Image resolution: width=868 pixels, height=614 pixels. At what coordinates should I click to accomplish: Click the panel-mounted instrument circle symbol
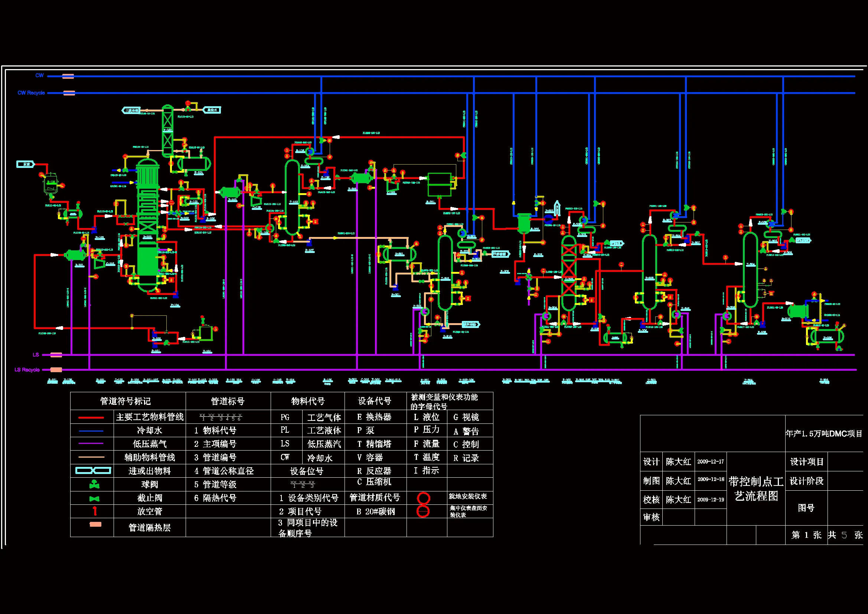(423, 511)
